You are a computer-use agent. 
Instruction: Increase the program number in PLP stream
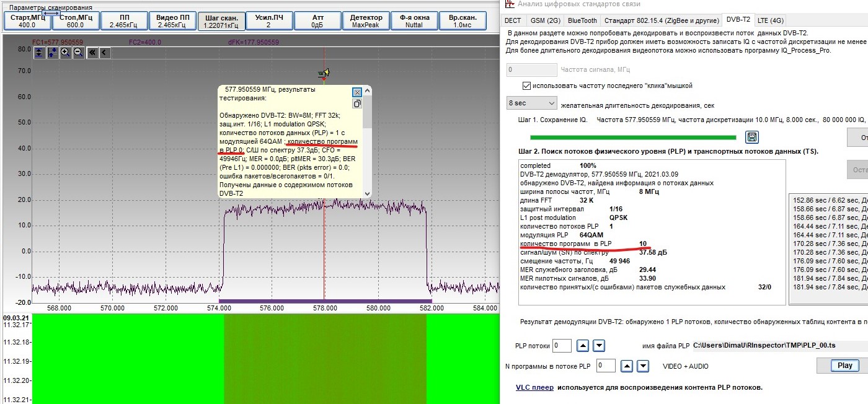click(x=627, y=366)
